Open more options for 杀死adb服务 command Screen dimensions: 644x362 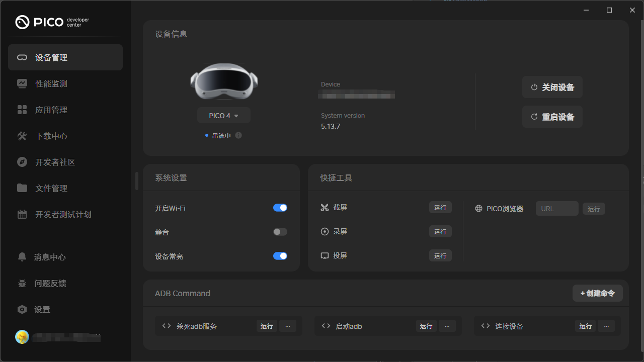click(x=288, y=326)
